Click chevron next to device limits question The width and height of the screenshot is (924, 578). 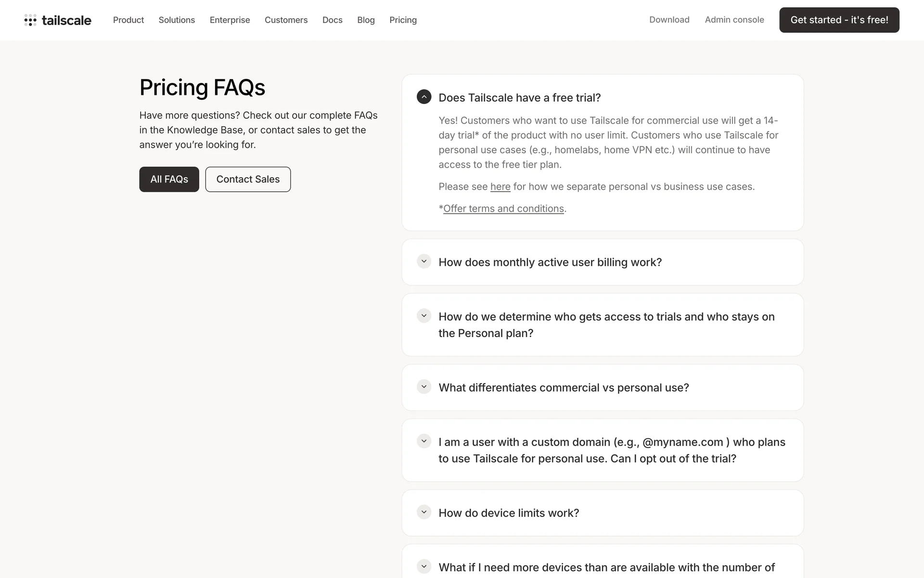pyautogui.click(x=424, y=512)
